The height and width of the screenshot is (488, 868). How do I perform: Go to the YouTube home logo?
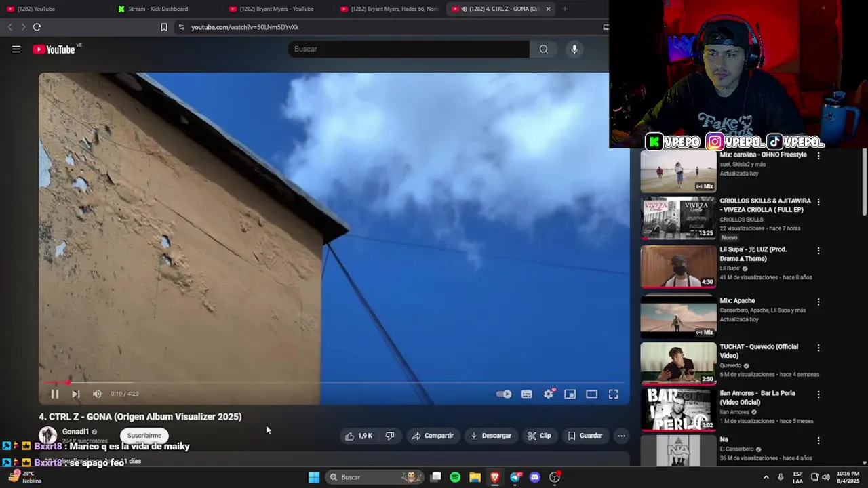(x=54, y=49)
